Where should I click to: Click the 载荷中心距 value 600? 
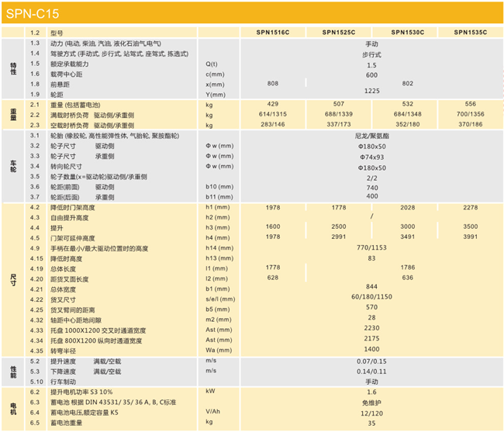tap(371, 74)
